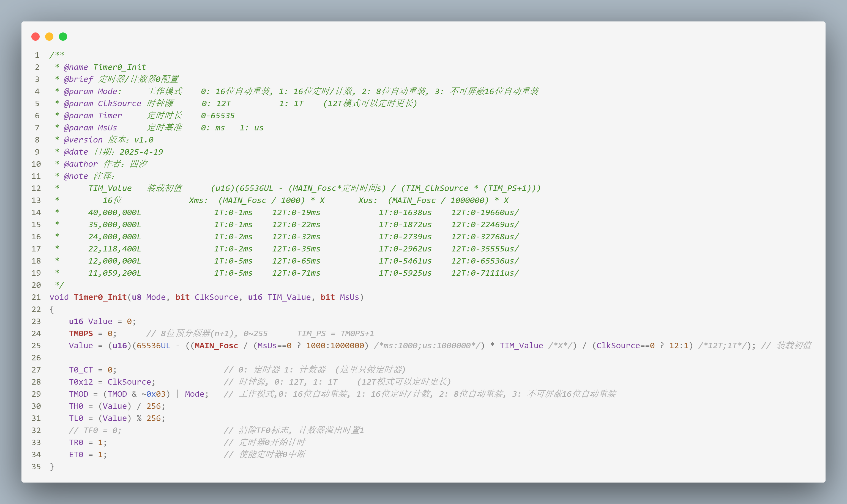Click '24,000,000L' frequency value
The image size is (847, 504).
pos(114,237)
